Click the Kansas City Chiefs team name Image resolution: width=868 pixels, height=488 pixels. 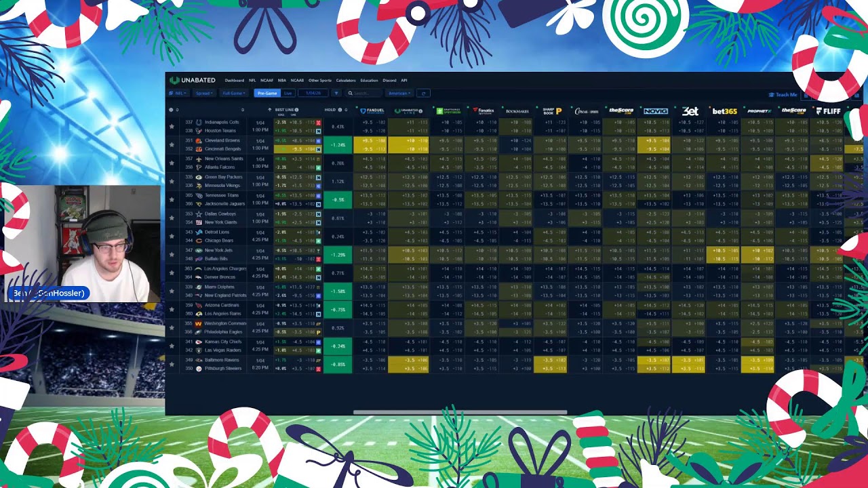(x=223, y=342)
